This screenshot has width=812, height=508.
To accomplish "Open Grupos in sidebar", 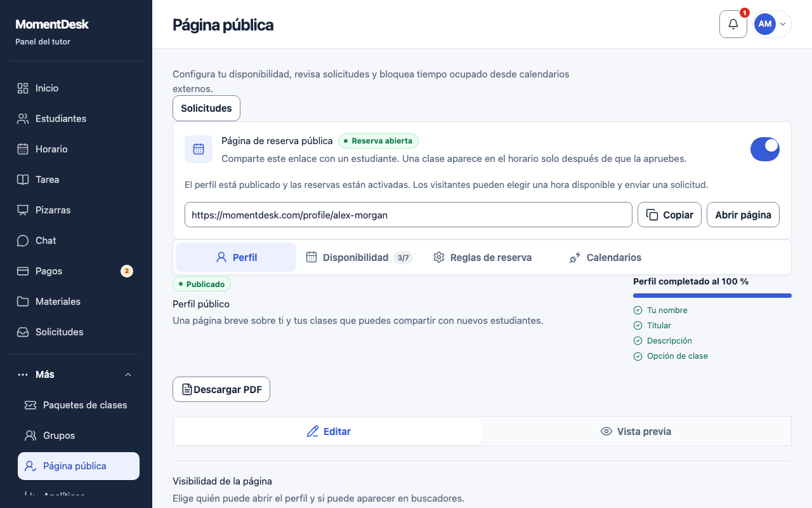I will 79,436.
